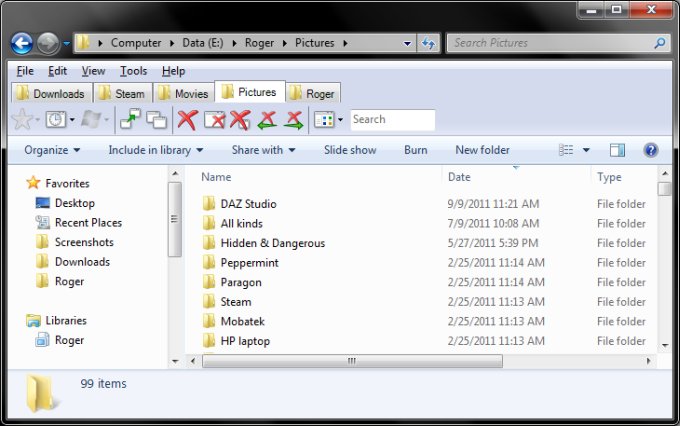Click the Back navigation arrow
The width and height of the screenshot is (680, 426).
22,44
